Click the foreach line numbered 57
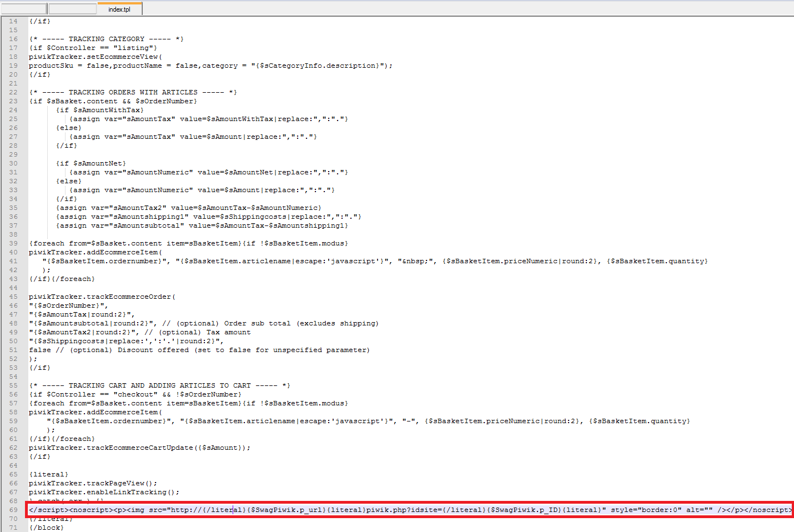This screenshot has width=794, height=532. click(x=189, y=403)
